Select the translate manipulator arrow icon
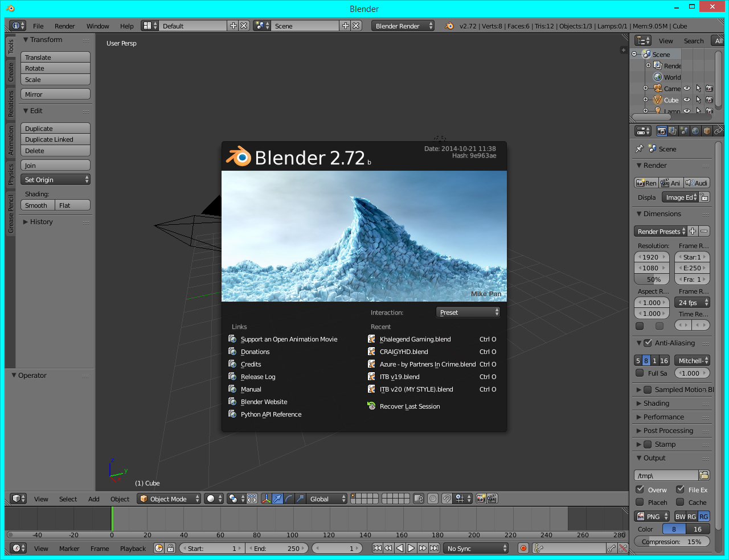The height and width of the screenshot is (560, 729). click(x=277, y=499)
